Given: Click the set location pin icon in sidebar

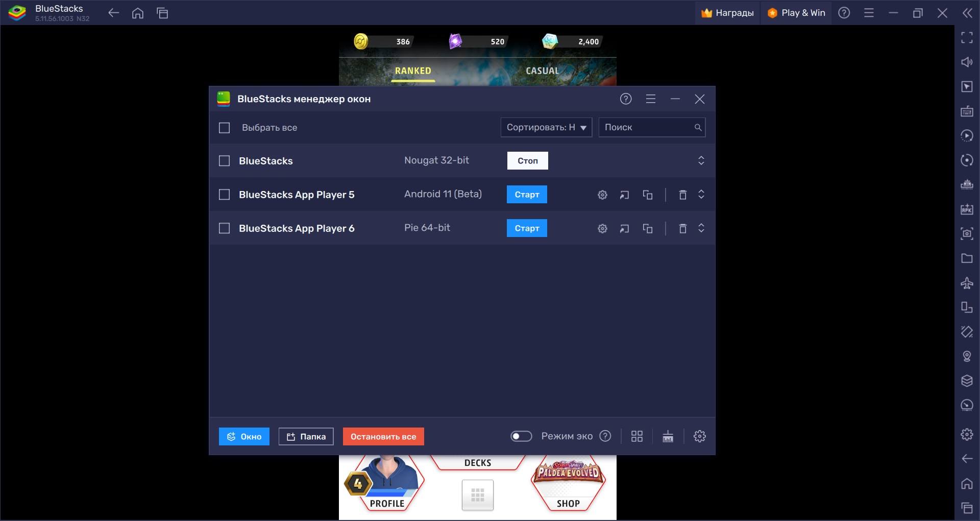Looking at the screenshot, I should coord(967,356).
